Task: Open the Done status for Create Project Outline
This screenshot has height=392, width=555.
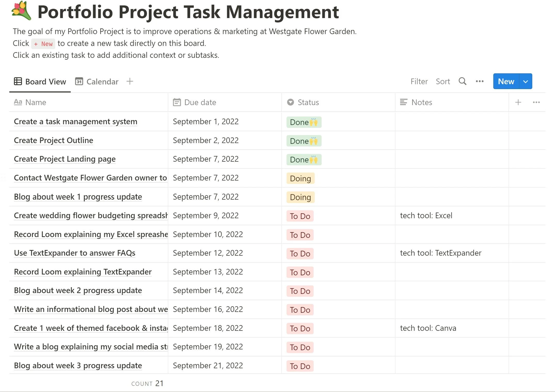Action: point(304,141)
